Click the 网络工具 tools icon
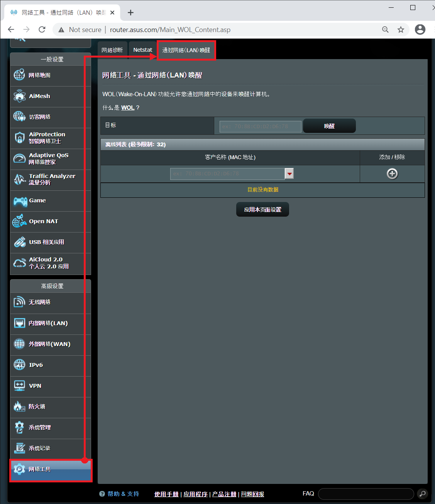The image size is (435, 504). (x=19, y=469)
